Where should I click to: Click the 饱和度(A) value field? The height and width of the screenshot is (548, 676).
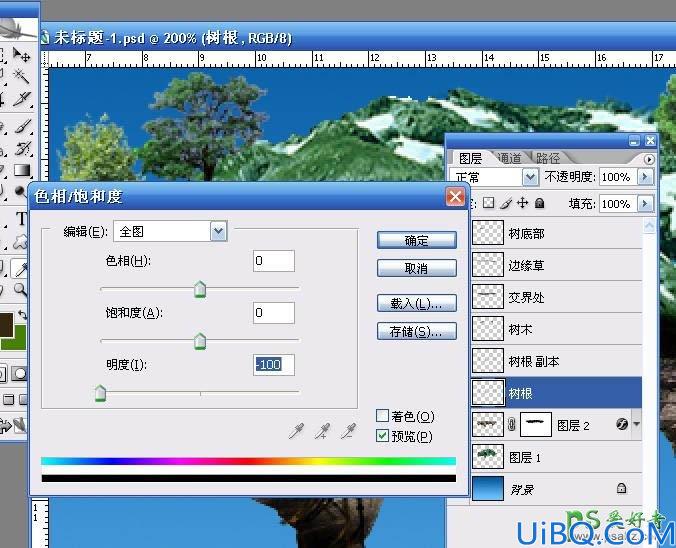[x=274, y=313]
